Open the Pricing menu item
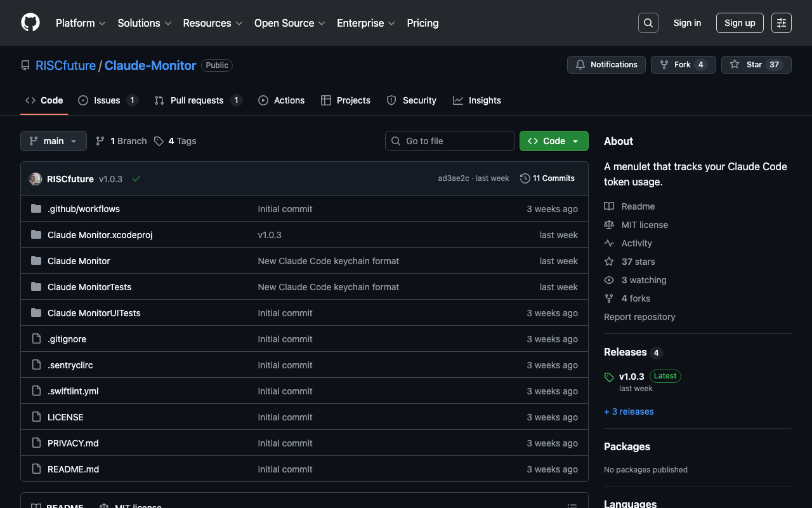 click(x=422, y=23)
